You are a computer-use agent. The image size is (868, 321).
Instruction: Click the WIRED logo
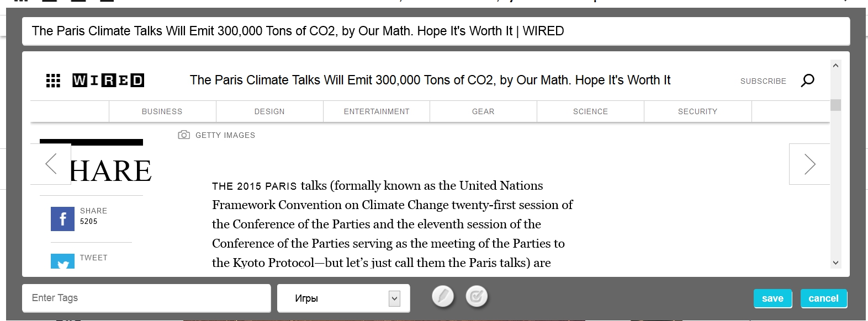point(108,81)
